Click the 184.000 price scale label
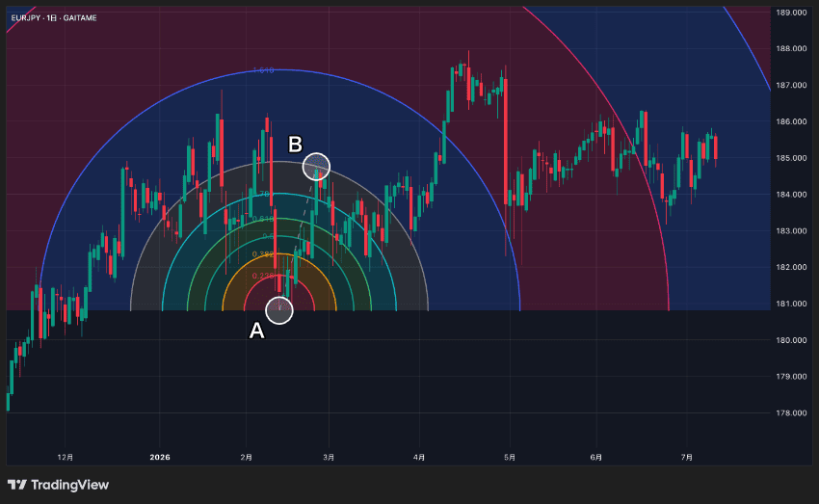819x504 pixels. pyautogui.click(x=791, y=195)
